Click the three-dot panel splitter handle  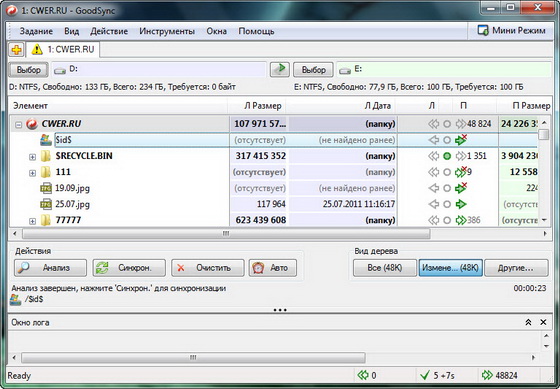pos(280,310)
